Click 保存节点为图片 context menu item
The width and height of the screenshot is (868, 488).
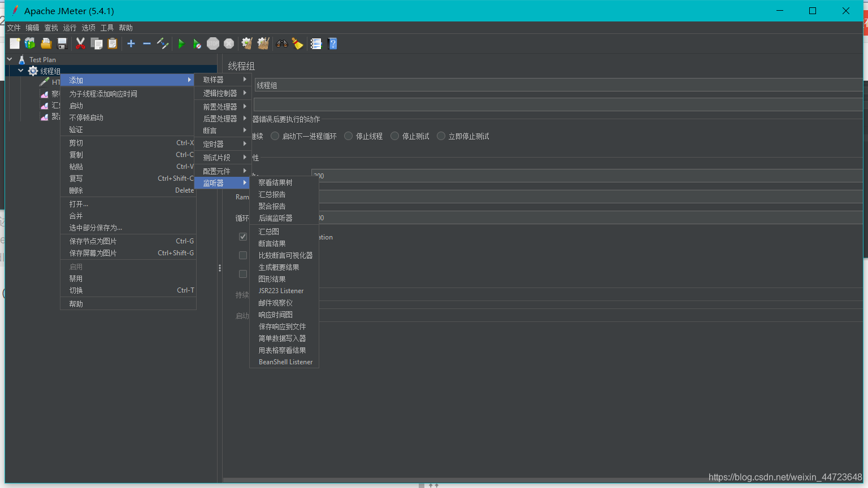(x=128, y=241)
